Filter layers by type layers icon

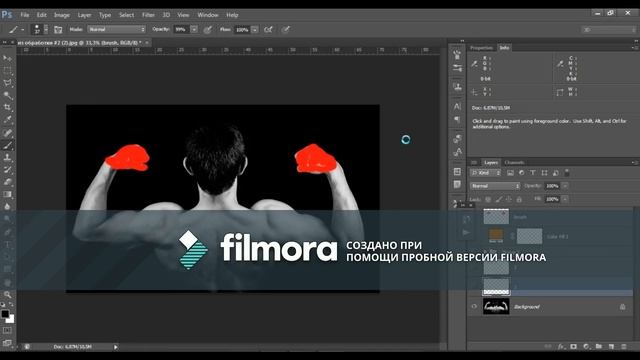tap(533, 173)
